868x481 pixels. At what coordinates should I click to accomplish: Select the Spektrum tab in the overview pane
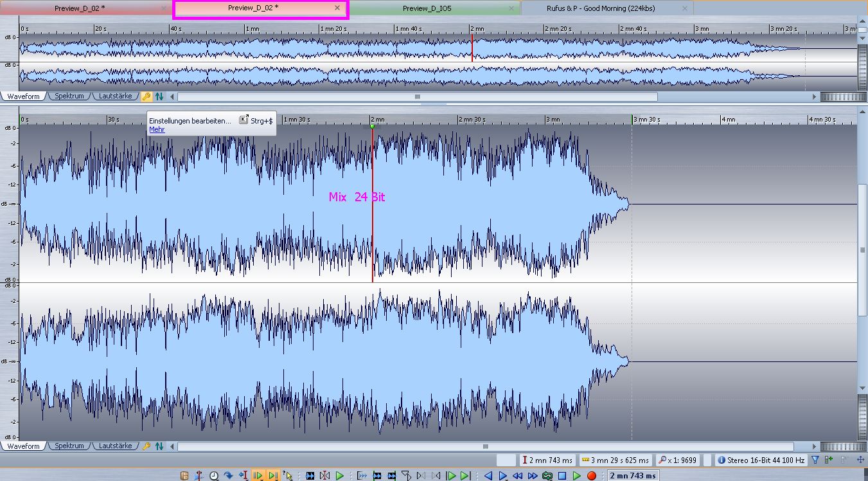pyautogui.click(x=69, y=96)
